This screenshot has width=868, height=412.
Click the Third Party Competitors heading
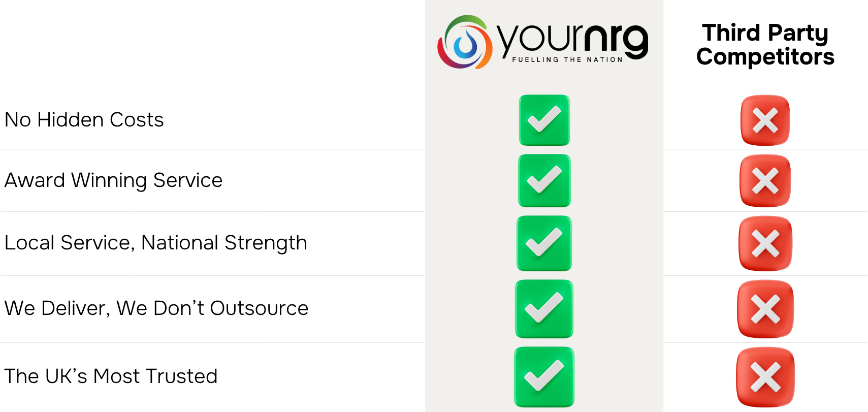click(765, 45)
